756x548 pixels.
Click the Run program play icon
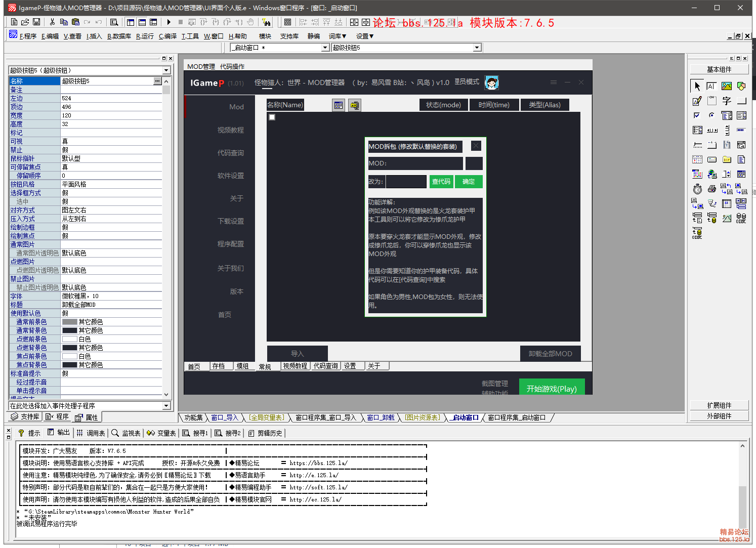[x=169, y=22]
